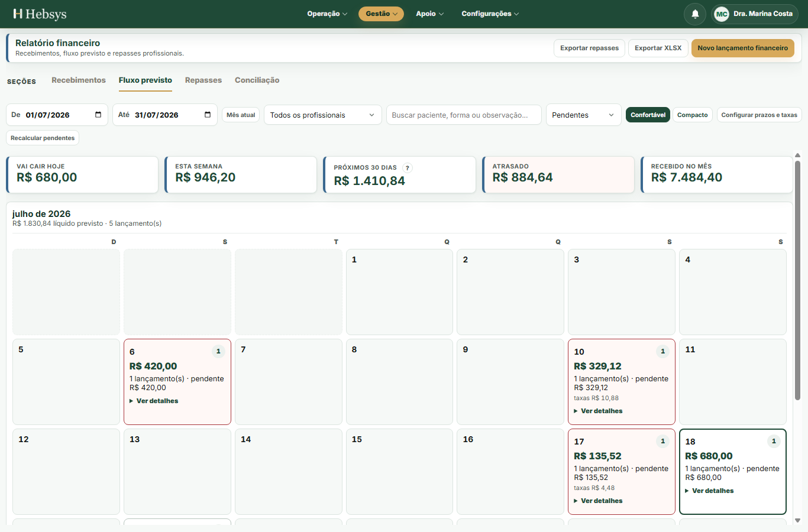Click the count badge on day 6
This screenshot has width=808, height=532.
click(218, 351)
